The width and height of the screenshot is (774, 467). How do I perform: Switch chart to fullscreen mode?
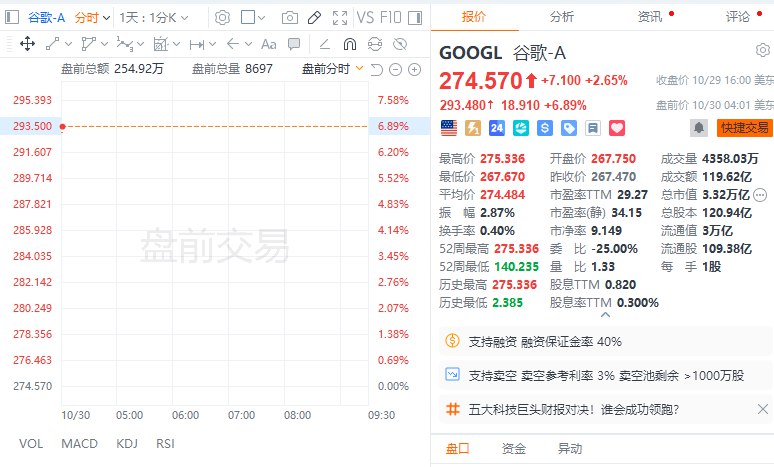tap(340, 18)
